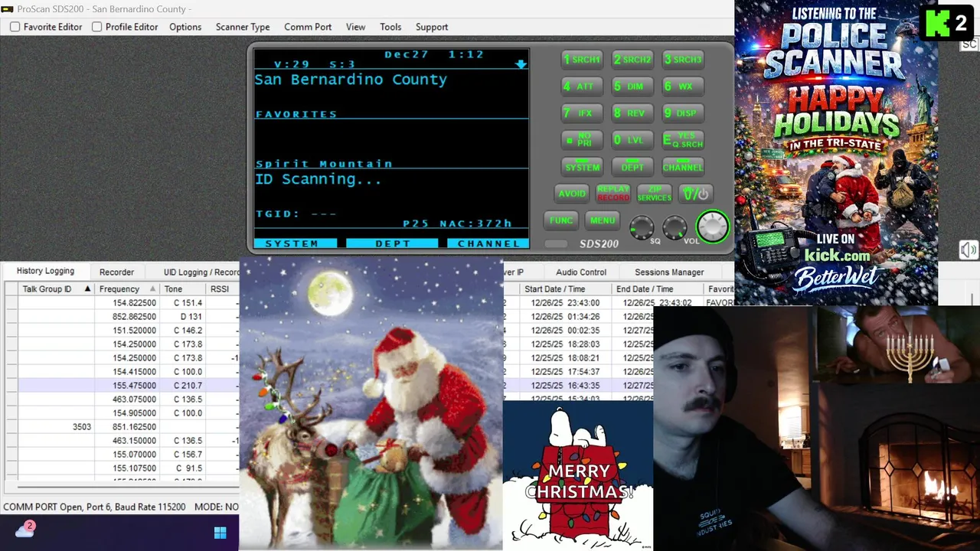Switch to the Audio Control tab

pos(581,272)
